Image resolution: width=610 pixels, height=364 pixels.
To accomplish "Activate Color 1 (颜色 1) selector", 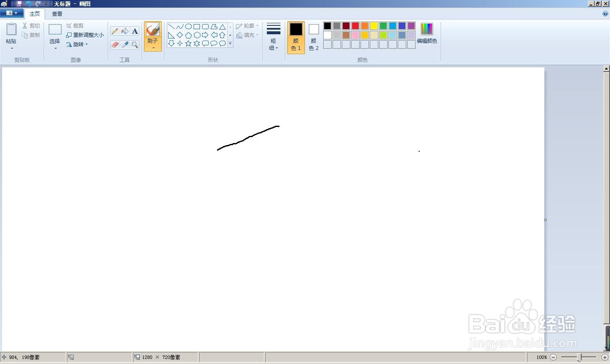I will [296, 37].
